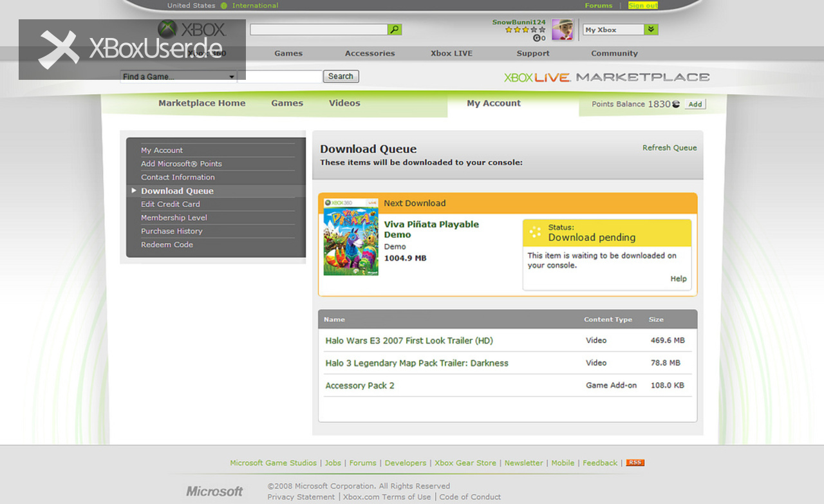Open Purchase History in sidebar

click(x=172, y=231)
